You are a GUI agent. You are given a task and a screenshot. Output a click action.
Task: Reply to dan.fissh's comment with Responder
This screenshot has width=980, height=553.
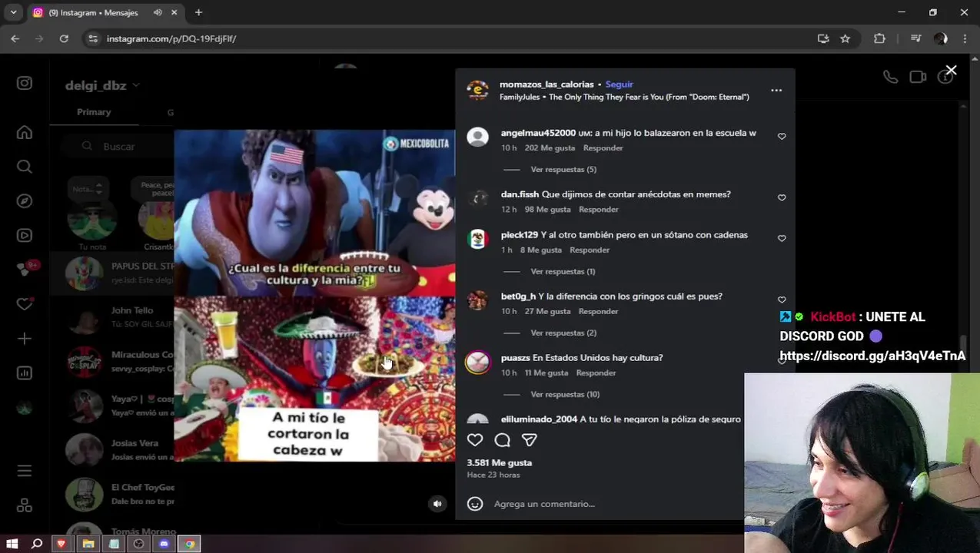(598, 209)
